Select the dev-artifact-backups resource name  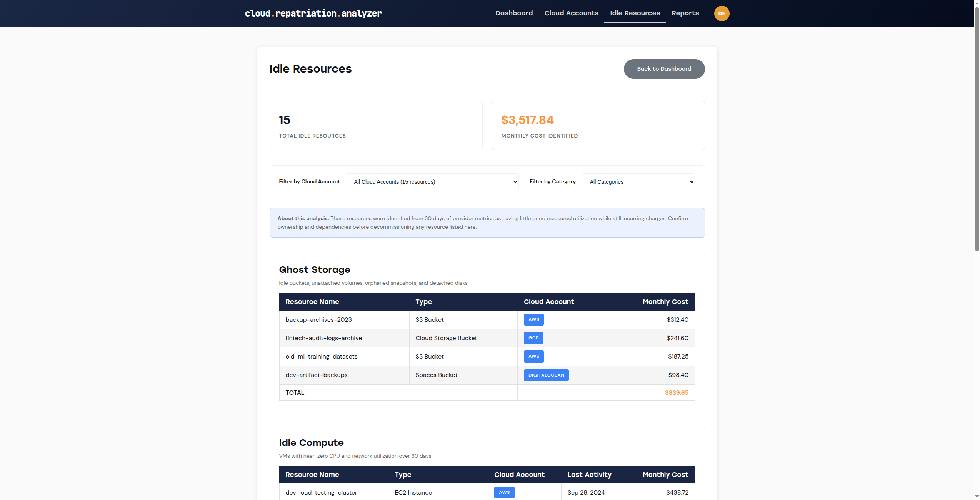coord(316,375)
